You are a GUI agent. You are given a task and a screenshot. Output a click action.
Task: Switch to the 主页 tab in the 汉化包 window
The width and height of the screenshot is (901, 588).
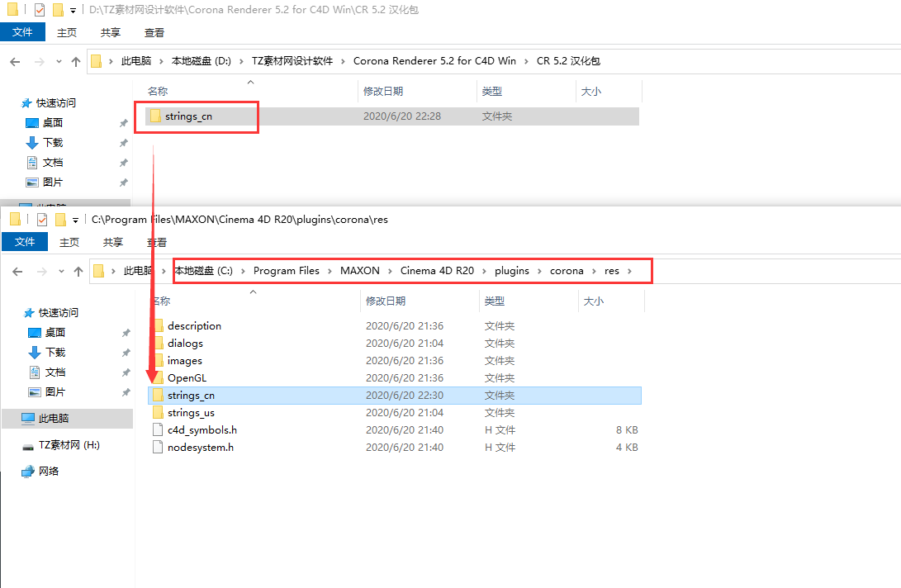(x=67, y=33)
